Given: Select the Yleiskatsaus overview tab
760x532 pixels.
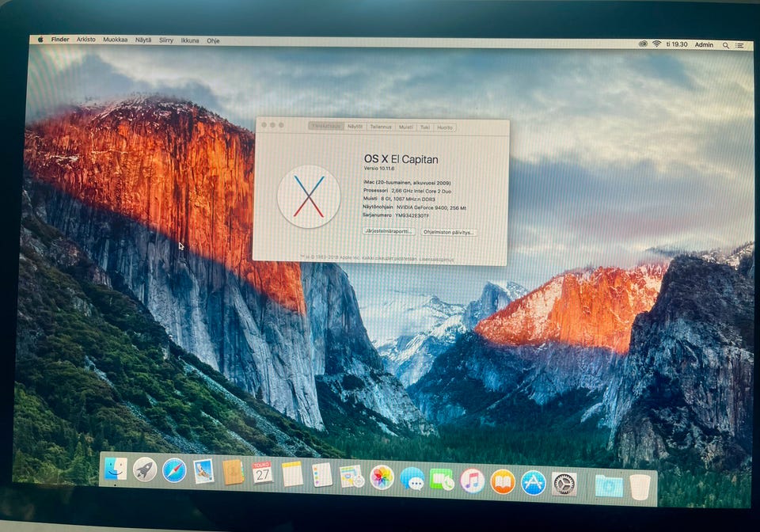Looking at the screenshot, I should [325, 126].
